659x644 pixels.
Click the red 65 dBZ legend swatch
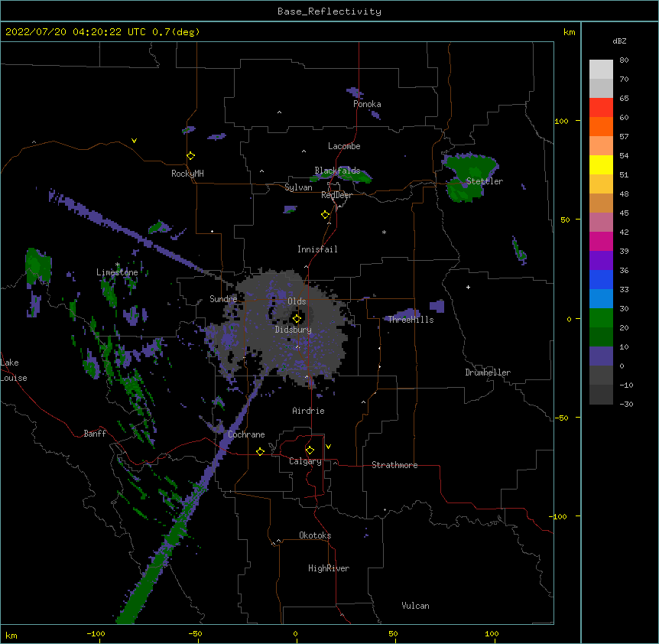click(x=601, y=108)
